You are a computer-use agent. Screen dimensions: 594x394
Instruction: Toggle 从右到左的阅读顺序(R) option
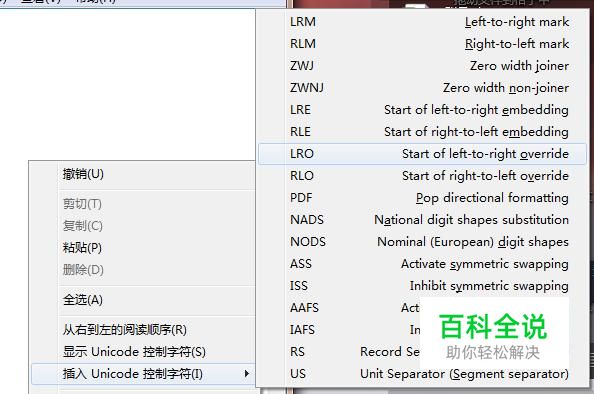pyautogui.click(x=143, y=330)
